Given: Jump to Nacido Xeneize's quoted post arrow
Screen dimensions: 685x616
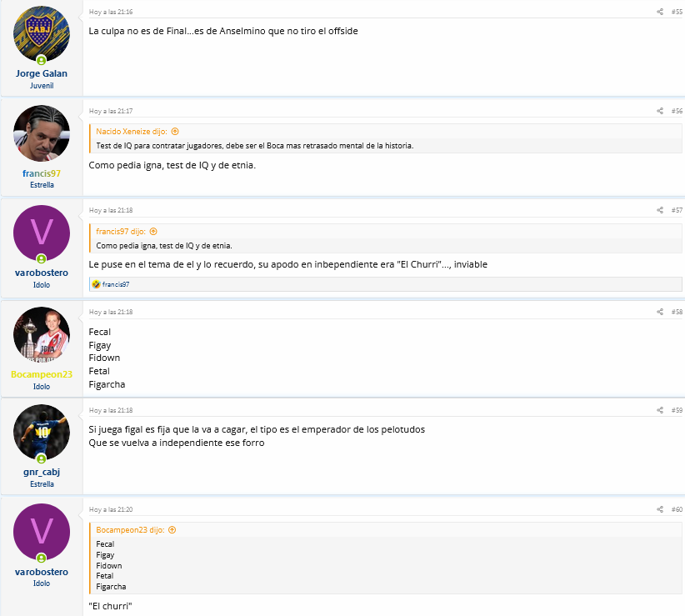Looking at the screenshot, I should coord(175,132).
